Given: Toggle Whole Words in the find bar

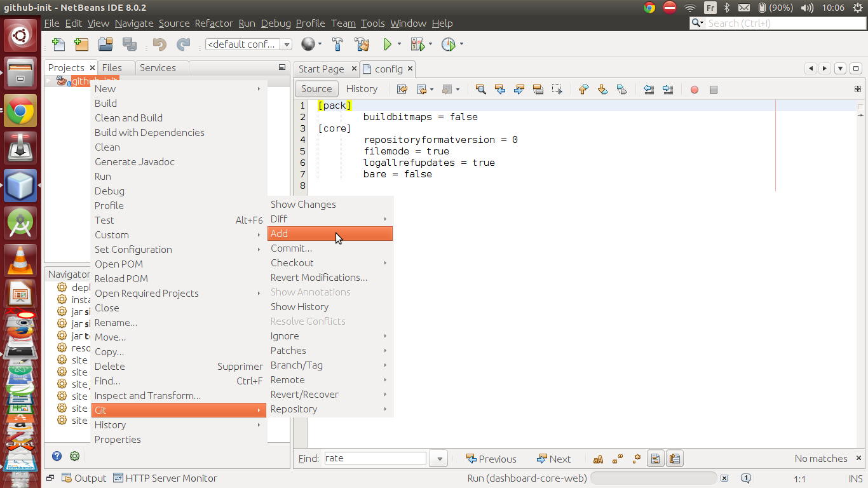Looking at the screenshot, I should (618, 459).
